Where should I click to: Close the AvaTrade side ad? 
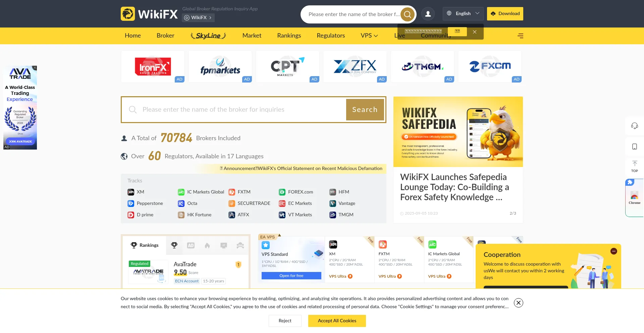tap(35, 68)
